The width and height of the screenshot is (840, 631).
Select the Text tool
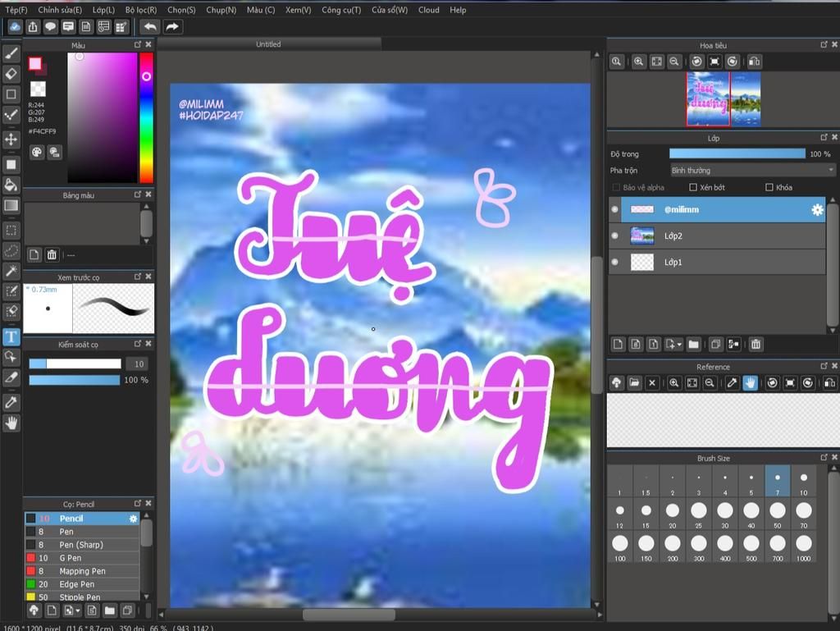[x=11, y=336]
